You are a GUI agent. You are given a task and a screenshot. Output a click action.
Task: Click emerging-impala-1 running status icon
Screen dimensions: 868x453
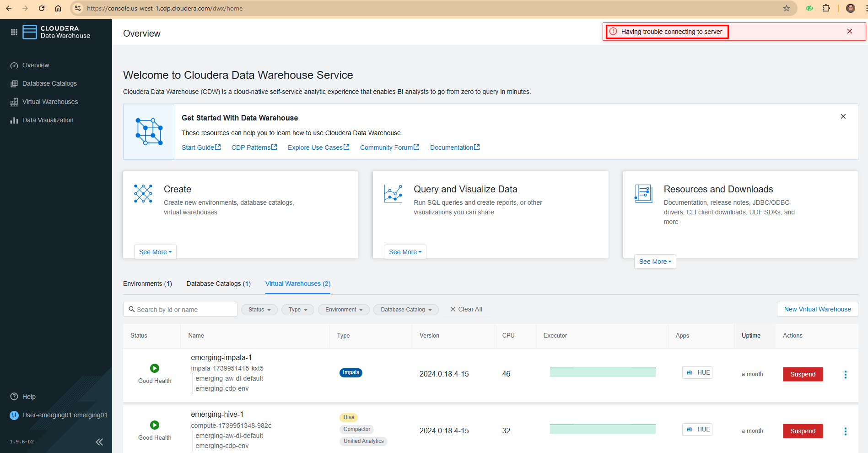click(x=155, y=368)
